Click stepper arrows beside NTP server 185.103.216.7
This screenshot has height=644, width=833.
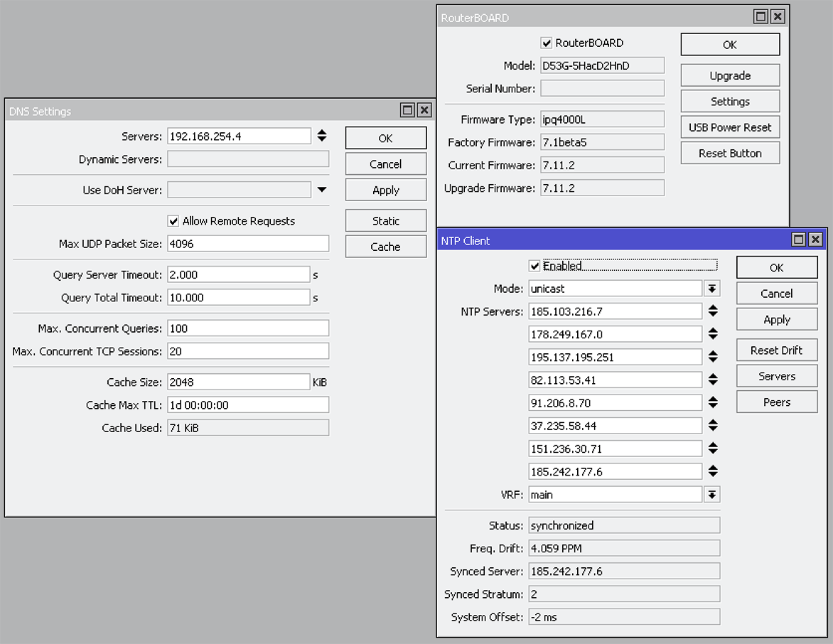click(x=712, y=311)
